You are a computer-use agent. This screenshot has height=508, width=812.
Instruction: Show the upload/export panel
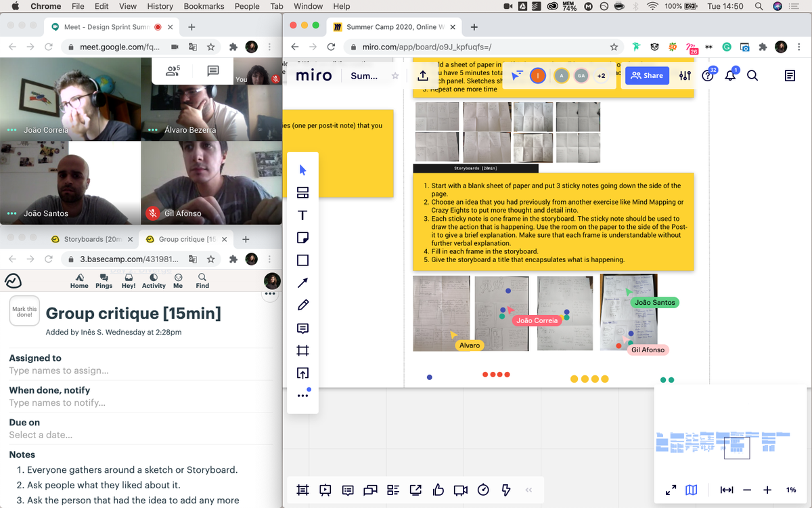point(302,373)
